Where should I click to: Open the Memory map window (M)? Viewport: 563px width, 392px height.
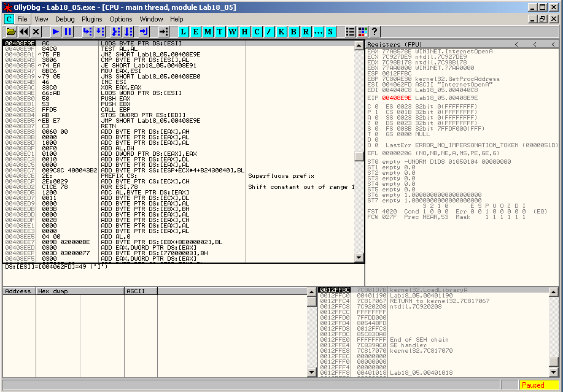209,31
